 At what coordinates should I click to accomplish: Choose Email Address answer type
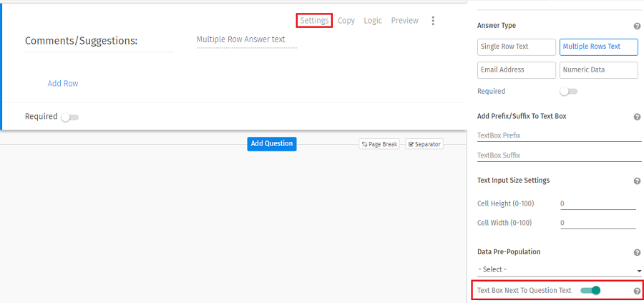pos(516,70)
